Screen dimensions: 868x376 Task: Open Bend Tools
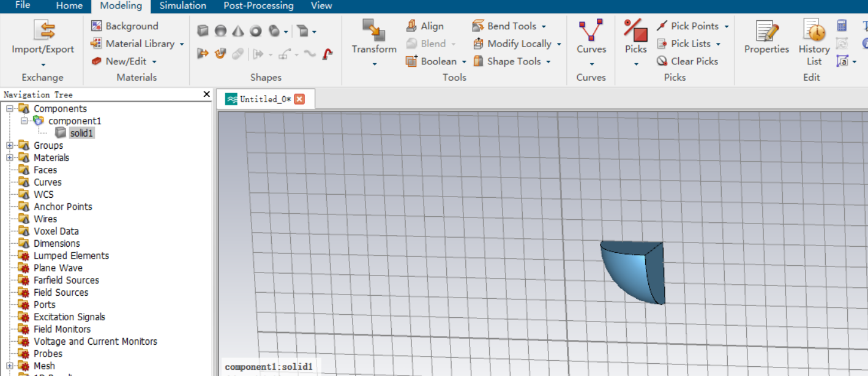click(505, 26)
